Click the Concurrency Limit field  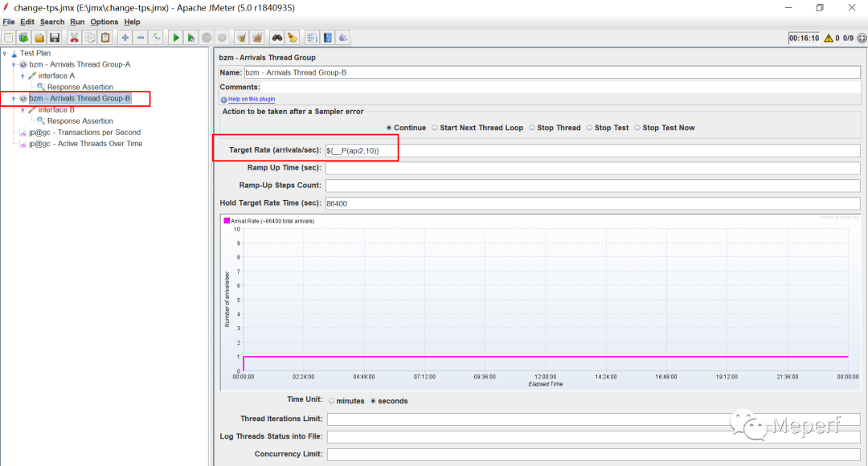[593, 455]
